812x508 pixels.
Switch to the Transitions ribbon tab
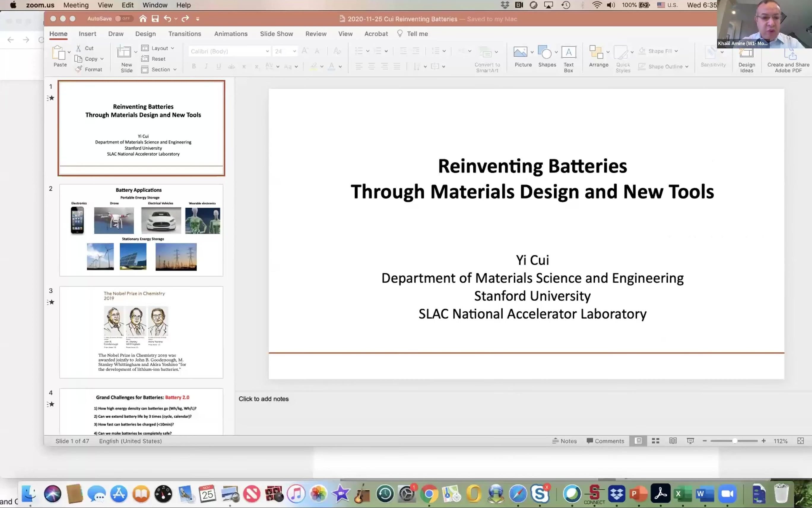(x=185, y=34)
